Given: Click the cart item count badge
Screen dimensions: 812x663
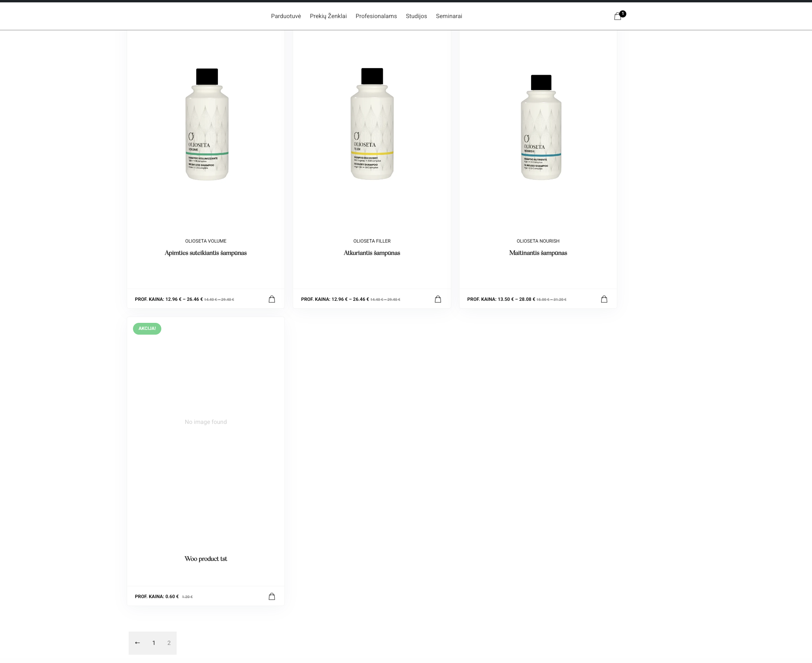Looking at the screenshot, I should tap(623, 14).
